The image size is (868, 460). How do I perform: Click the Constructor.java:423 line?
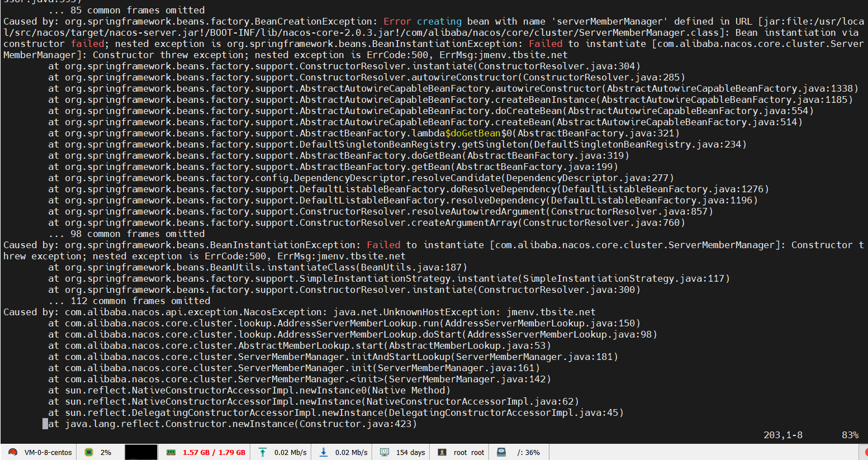click(x=233, y=424)
